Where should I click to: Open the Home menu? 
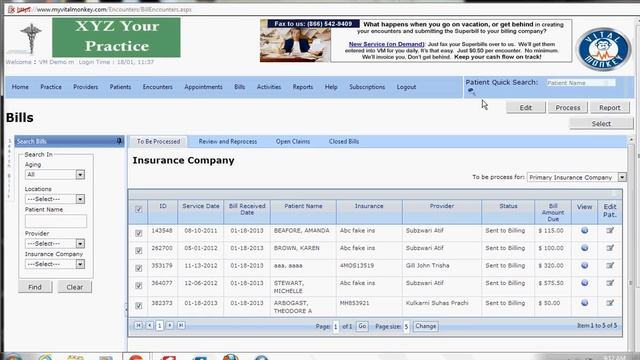point(20,87)
